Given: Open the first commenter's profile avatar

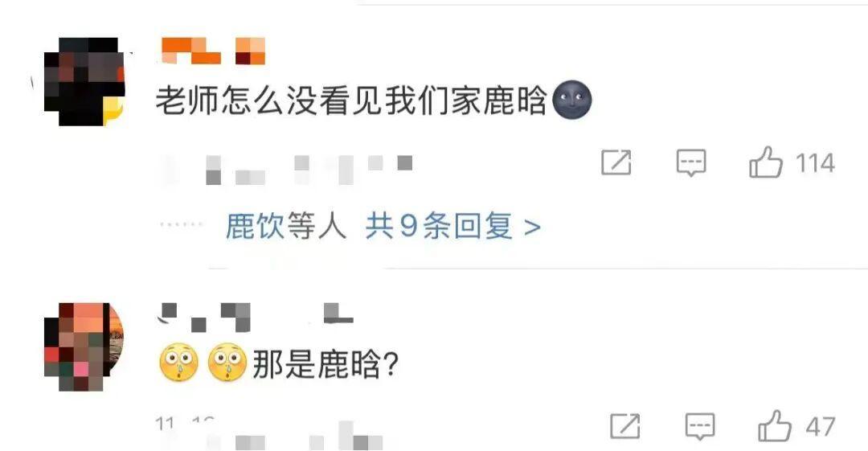Looking at the screenshot, I should pos(84,81).
